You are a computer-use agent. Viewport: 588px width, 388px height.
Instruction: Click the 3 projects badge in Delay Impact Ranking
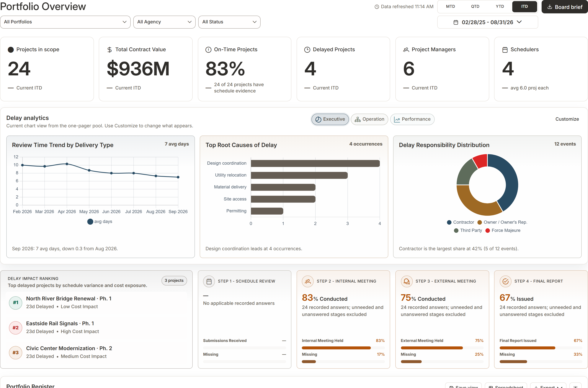[x=174, y=281]
